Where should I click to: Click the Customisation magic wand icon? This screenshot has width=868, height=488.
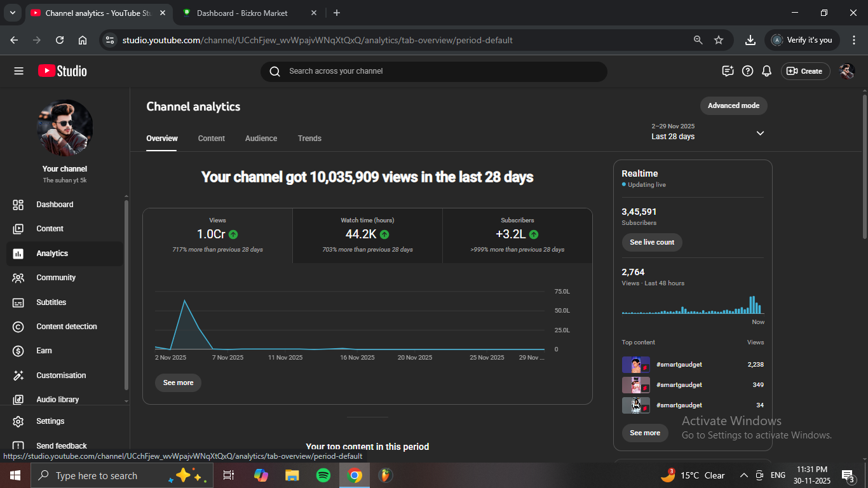click(18, 376)
